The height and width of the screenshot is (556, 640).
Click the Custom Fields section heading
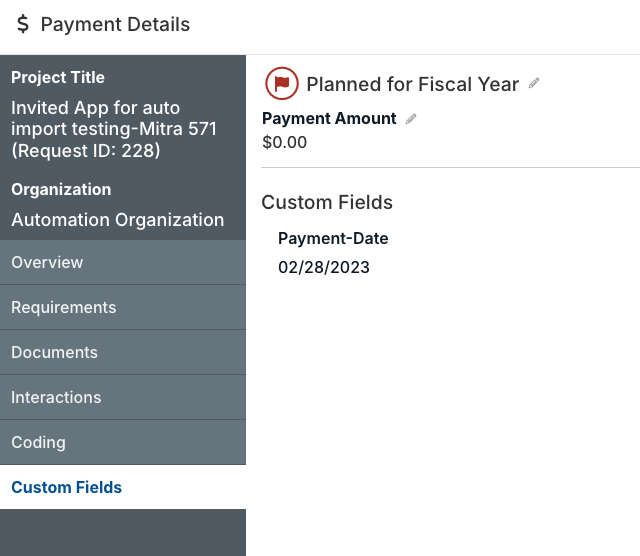(x=327, y=202)
